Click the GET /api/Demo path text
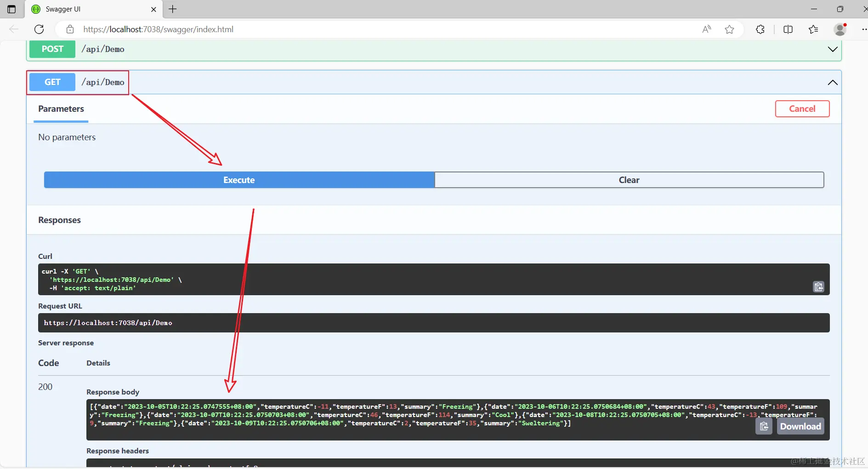This screenshot has height=469, width=868. (103, 82)
